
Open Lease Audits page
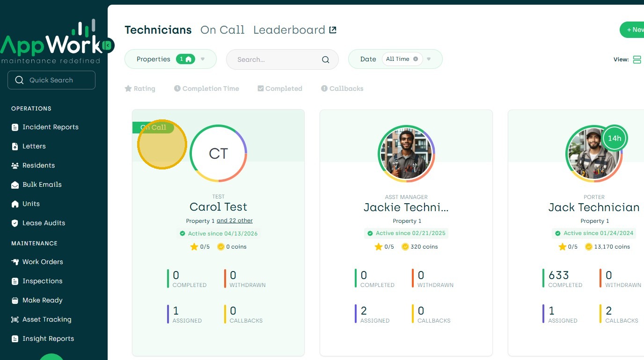[38, 223]
